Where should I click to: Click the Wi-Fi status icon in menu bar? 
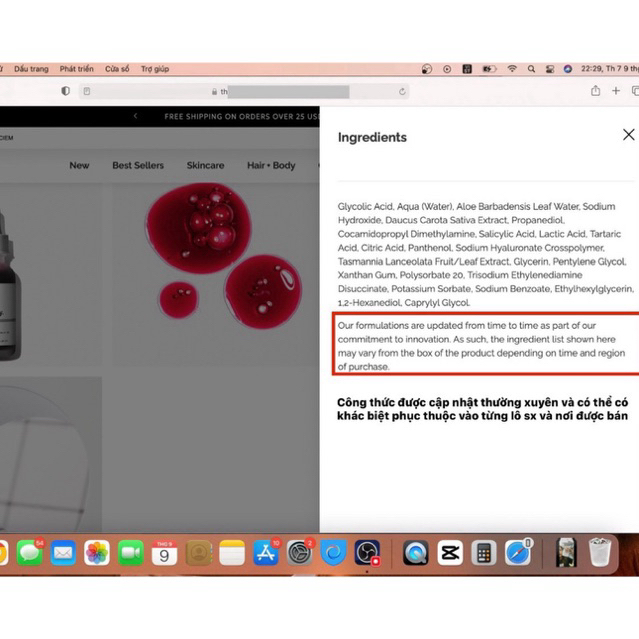(x=512, y=69)
